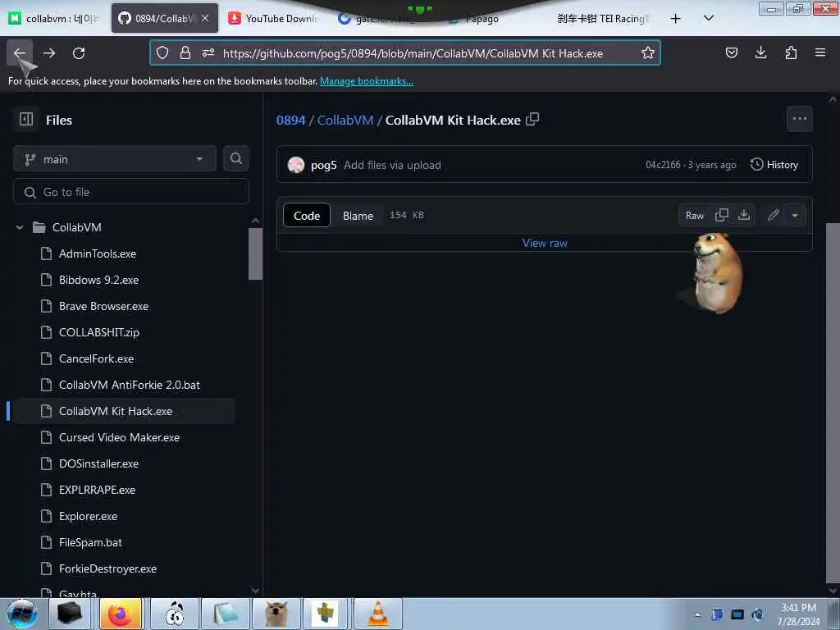Select the Blame view tab
The height and width of the screenshot is (630, 840).
click(x=358, y=216)
